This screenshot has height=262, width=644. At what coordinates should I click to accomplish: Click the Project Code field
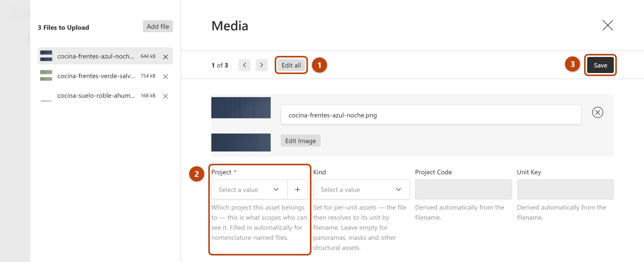(x=463, y=189)
